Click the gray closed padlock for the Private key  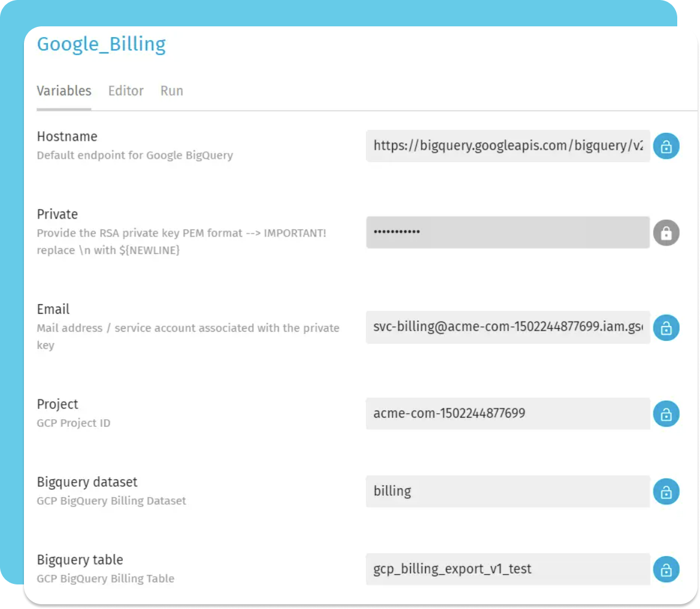pos(666,232)
